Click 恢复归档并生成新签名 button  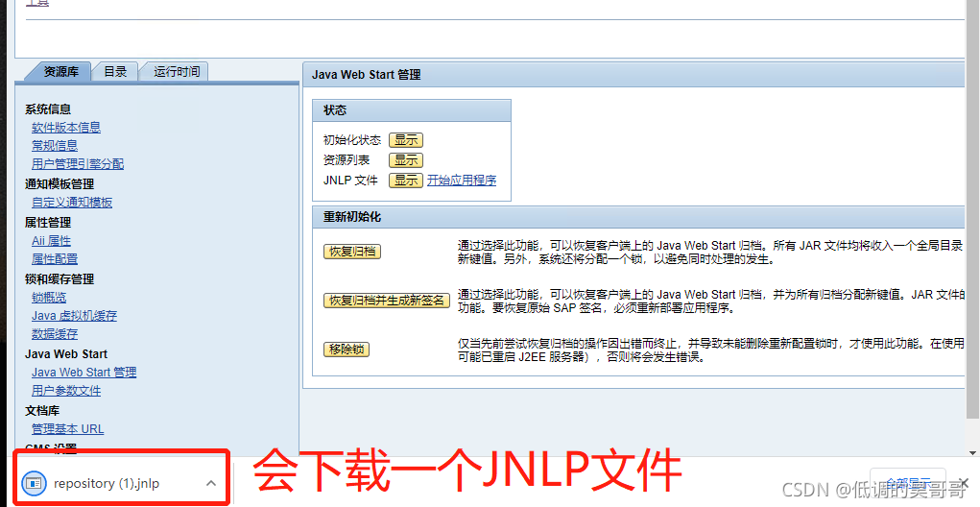(386, 301)
